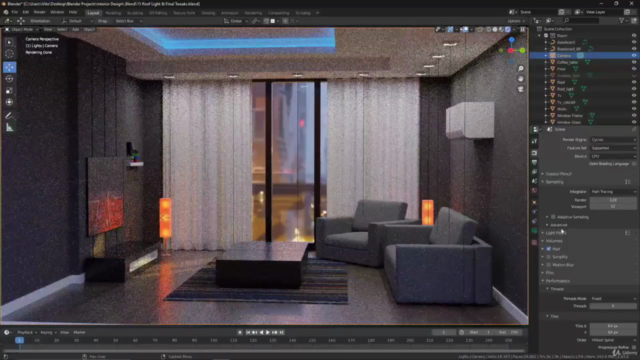The width and height of the screenshot is (640, 360).
Task: Hide Coffee_table using its eye icon
Action: [634, 62]
